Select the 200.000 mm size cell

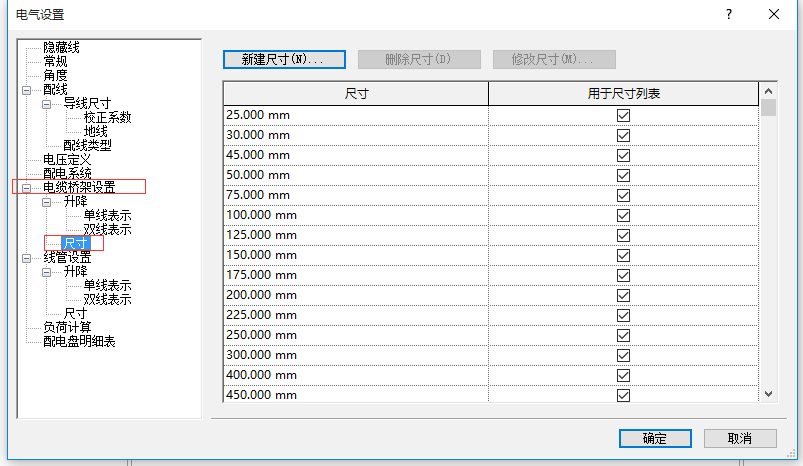click(356, 295)
